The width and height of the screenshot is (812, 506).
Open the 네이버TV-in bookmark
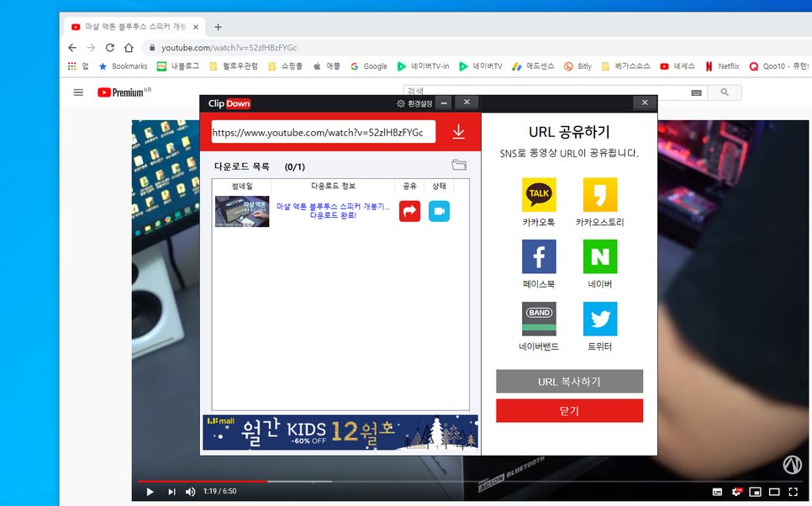(x=423, y=66)
